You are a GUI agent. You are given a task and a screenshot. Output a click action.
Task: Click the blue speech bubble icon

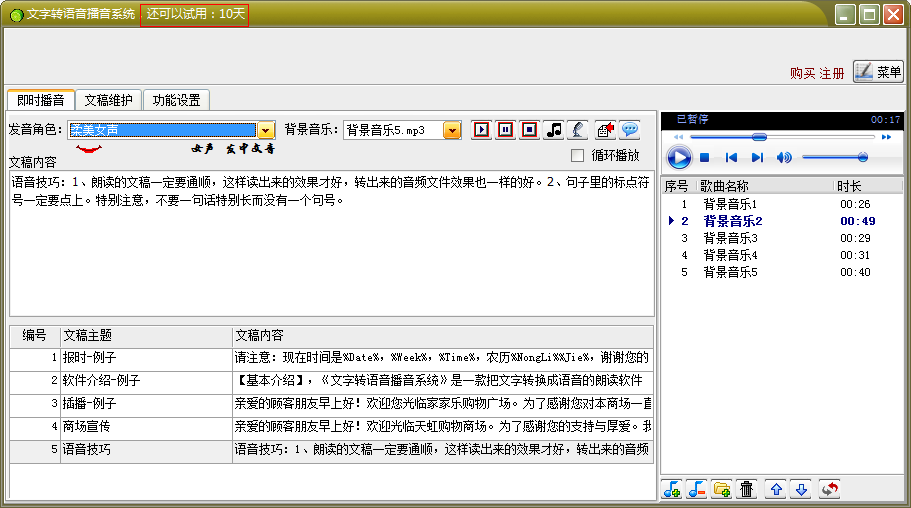click(x=629, y=130)
